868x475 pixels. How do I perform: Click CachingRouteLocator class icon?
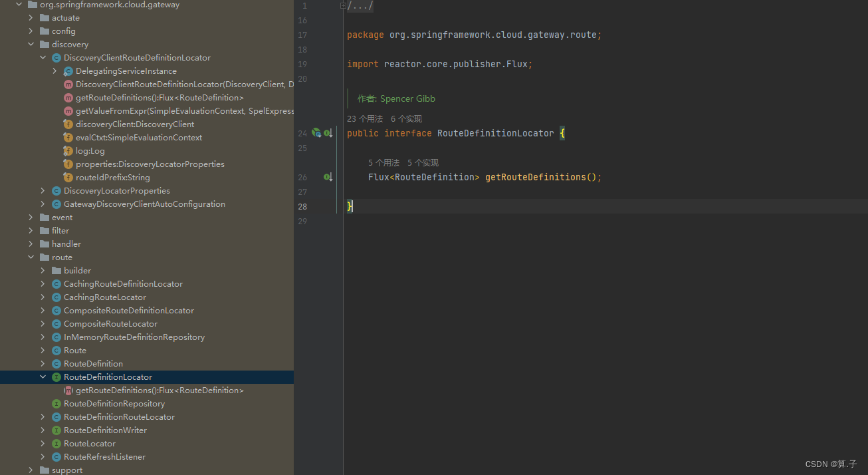coord(56,297)
